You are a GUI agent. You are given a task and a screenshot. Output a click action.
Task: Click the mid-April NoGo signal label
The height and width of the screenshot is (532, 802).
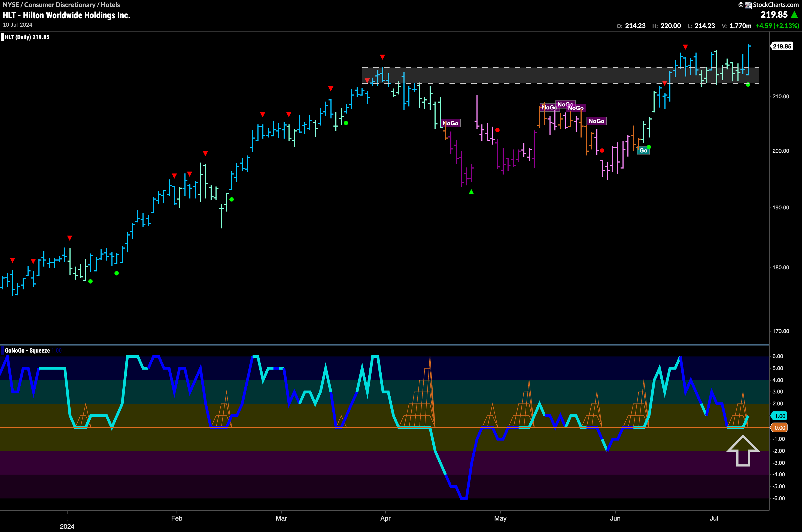451,123
